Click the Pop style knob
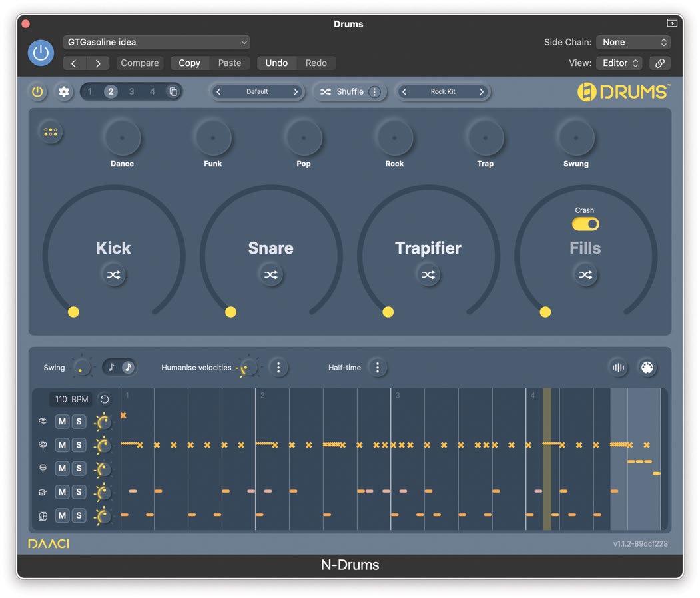 pyautogui.click(x=304, y=137)
